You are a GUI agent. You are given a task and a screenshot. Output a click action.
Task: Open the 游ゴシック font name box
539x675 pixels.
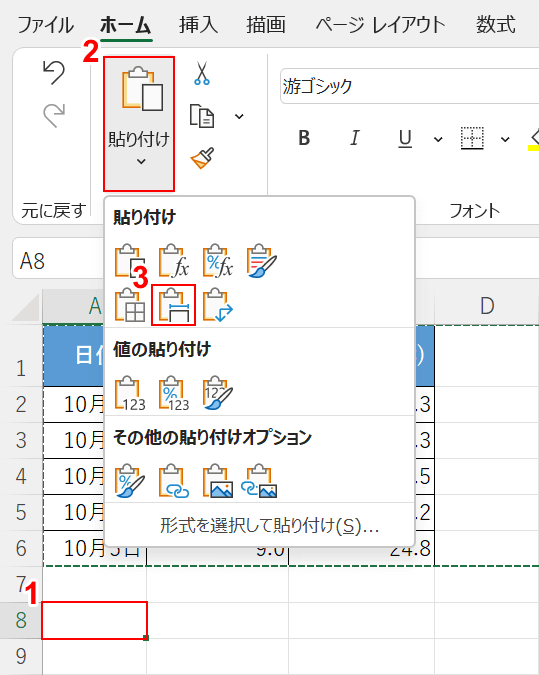409,86
